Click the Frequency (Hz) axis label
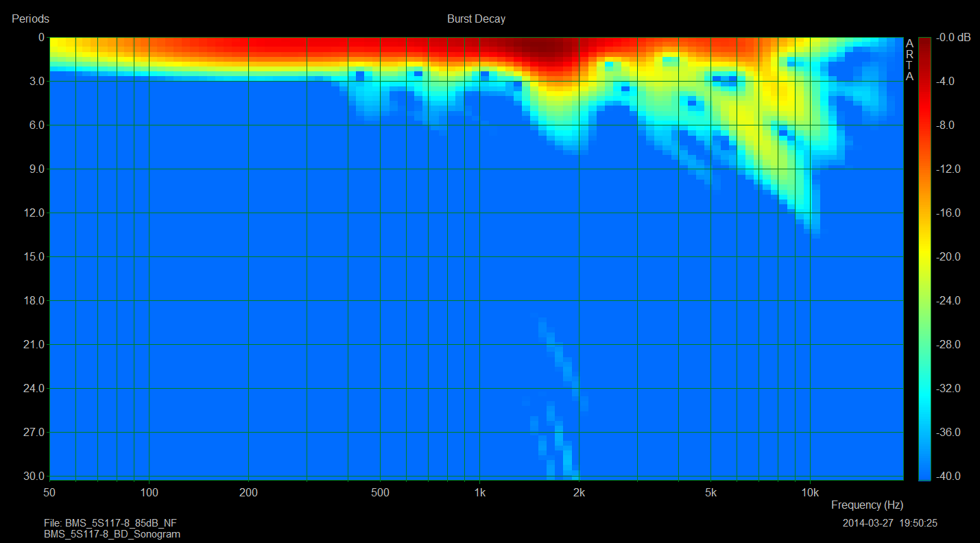This screenshot has height=543, width=980. click(867, 505)
